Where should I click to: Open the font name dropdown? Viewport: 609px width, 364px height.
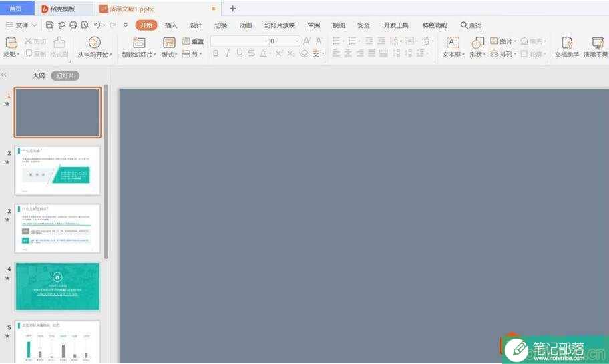point(266,41)
